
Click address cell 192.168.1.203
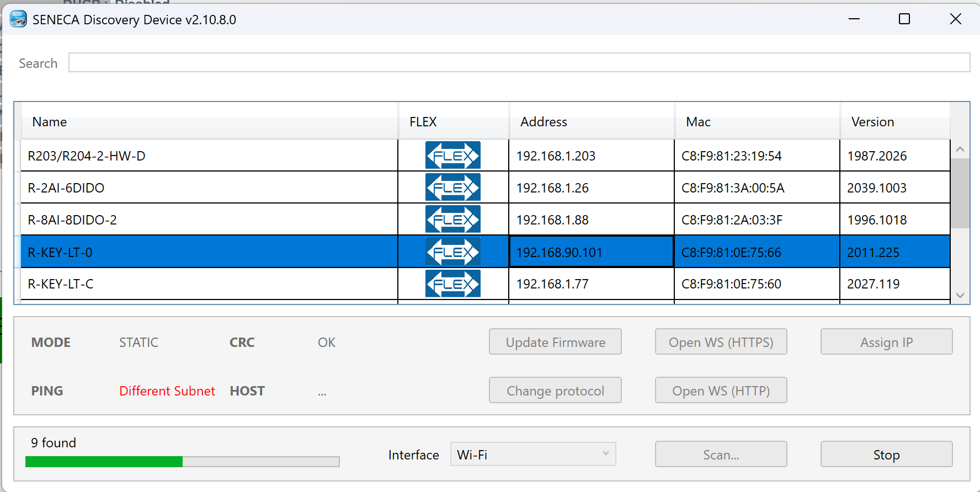592,156
